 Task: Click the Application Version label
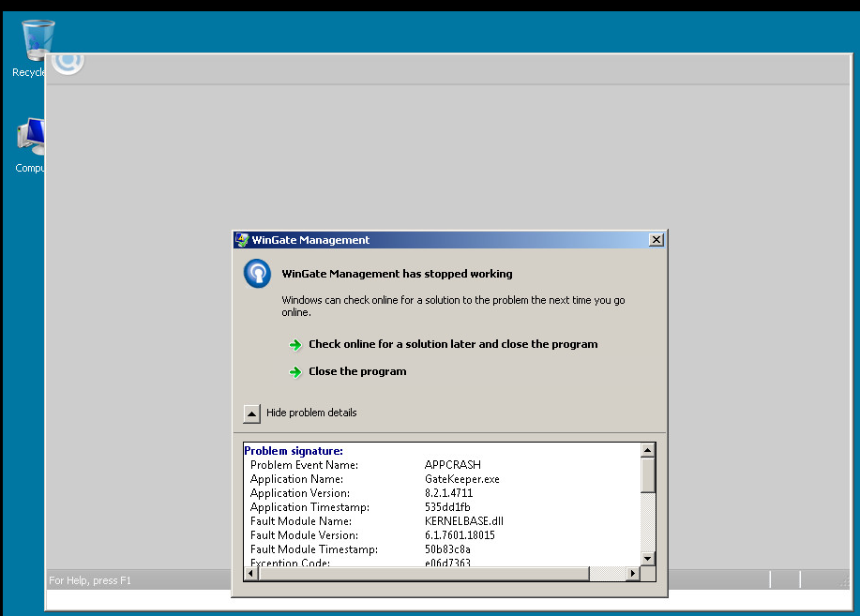(300, 493)
